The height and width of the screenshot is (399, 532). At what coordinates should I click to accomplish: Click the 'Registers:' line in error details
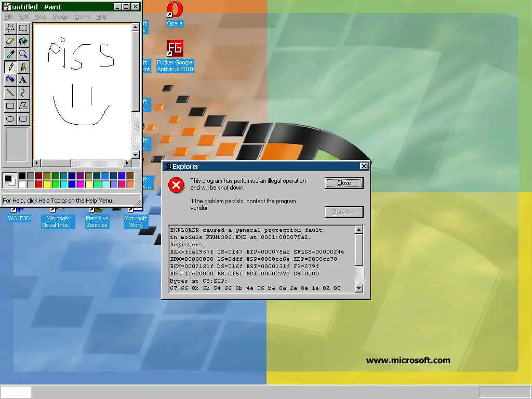(x=188, y=244)
